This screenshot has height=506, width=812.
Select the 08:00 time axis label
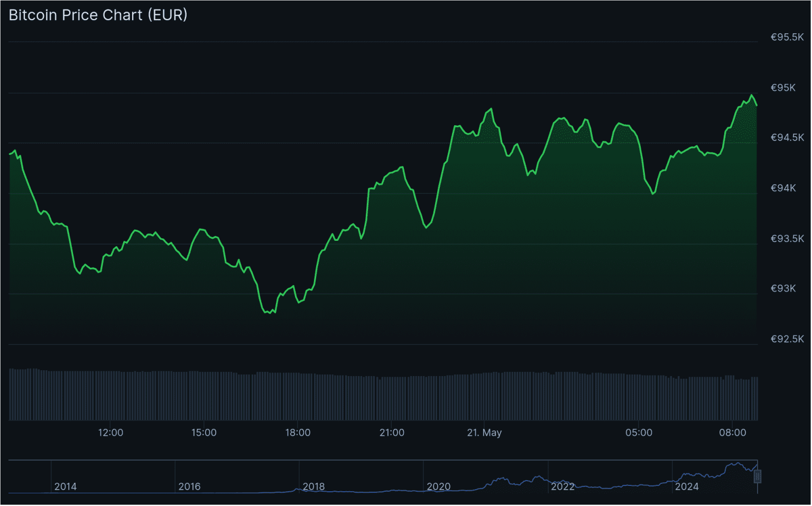tap(733, 432)
